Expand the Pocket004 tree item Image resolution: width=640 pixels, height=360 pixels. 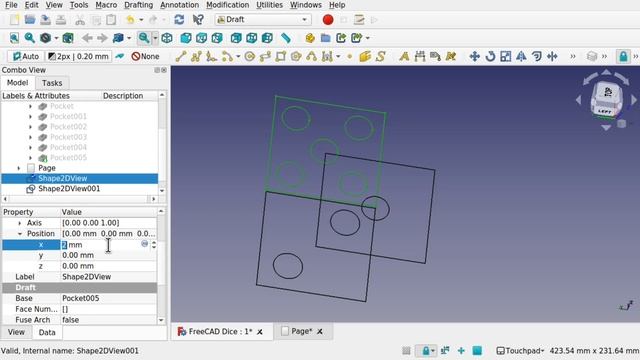(x=30, y=147)
